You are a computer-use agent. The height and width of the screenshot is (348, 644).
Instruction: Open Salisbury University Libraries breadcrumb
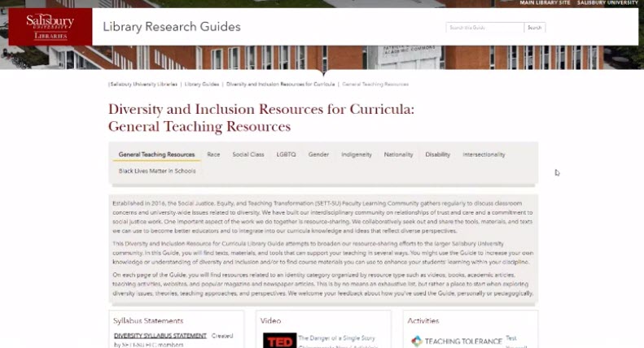click(143, 84)
